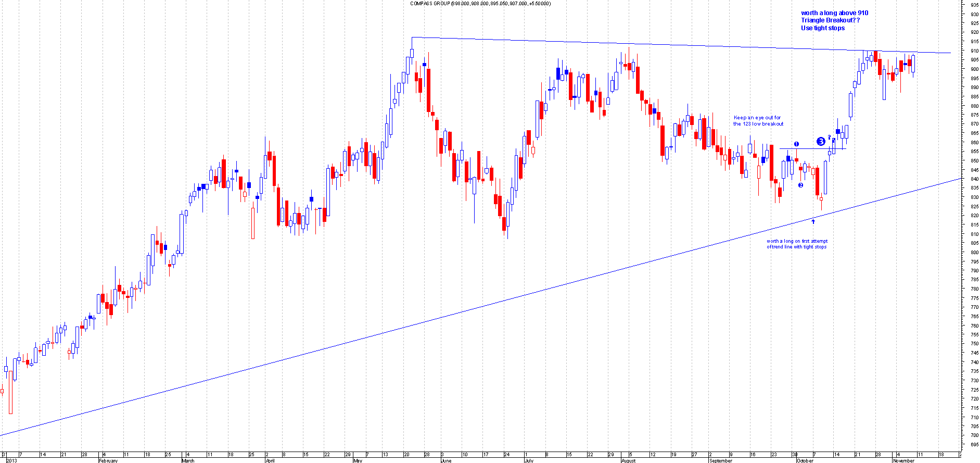Viewport: 980px width, 463px height.
Task: Select the horizontal 123 breakout level line
Action: [x=812, y=149]
